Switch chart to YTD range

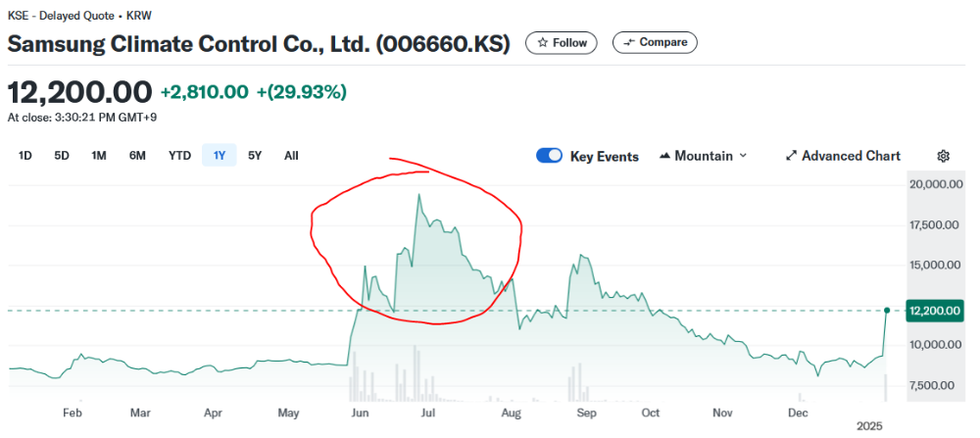[179, 155]
